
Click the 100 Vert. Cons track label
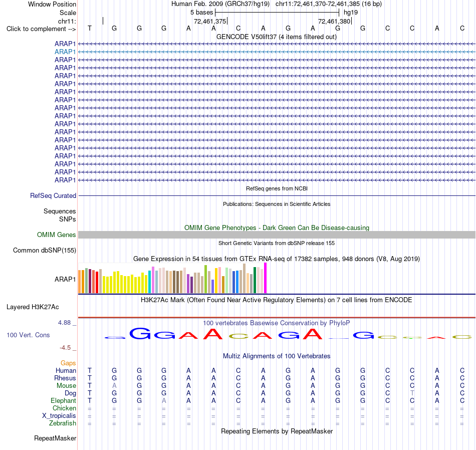[28, 335]
